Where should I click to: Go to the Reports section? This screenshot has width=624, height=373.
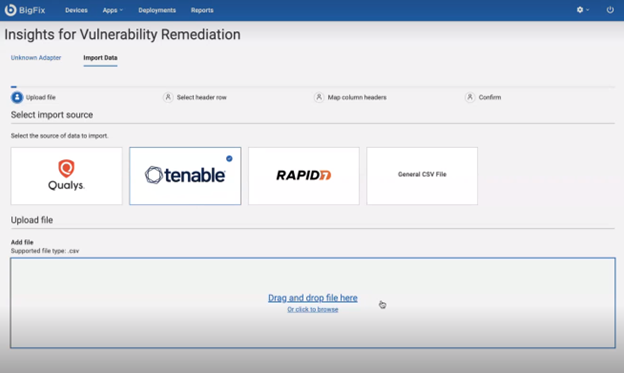pos(202,10)
